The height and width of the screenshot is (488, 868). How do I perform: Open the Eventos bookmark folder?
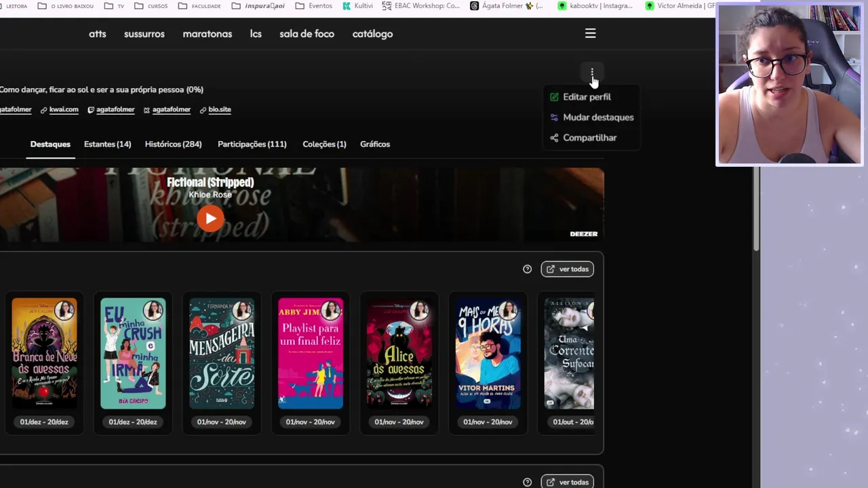314,5
